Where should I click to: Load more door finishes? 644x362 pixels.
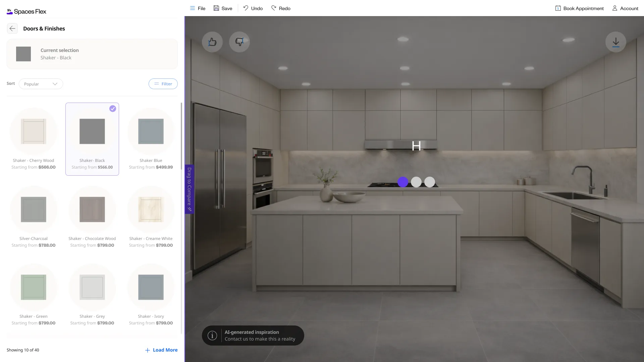[x=161, y=350]
